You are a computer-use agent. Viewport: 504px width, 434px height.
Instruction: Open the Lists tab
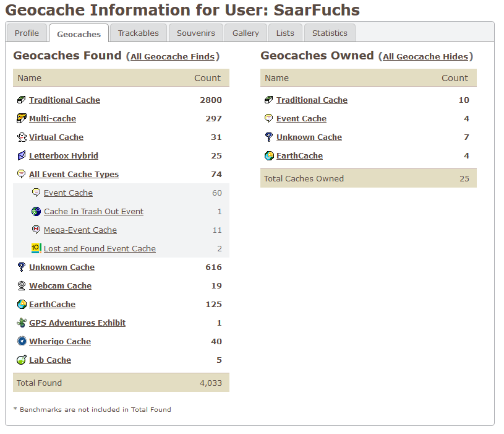tap(285, 33)
